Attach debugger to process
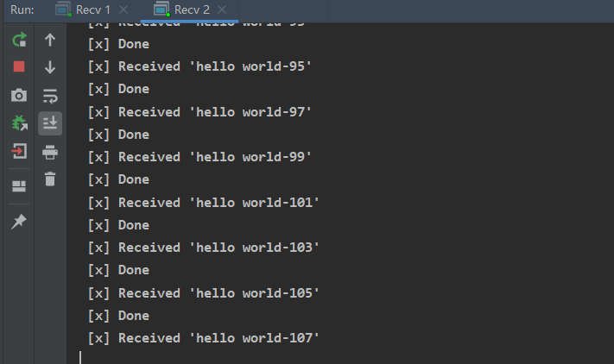 pyautogui.click(x=19, y=123)
